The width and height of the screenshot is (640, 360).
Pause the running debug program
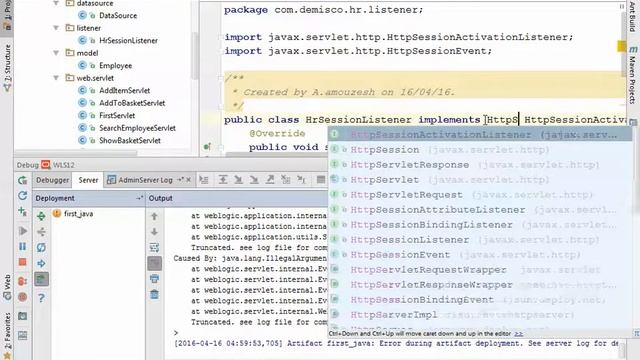(x=22, y=247)
